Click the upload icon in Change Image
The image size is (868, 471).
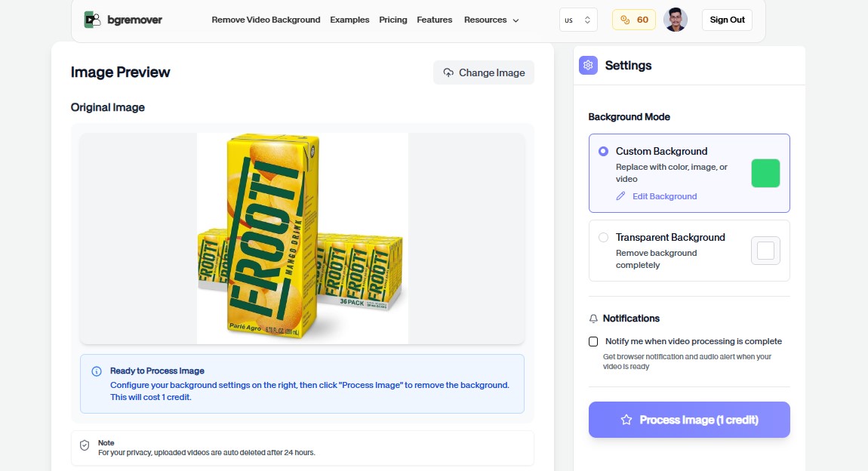click(x=448, y=72)
